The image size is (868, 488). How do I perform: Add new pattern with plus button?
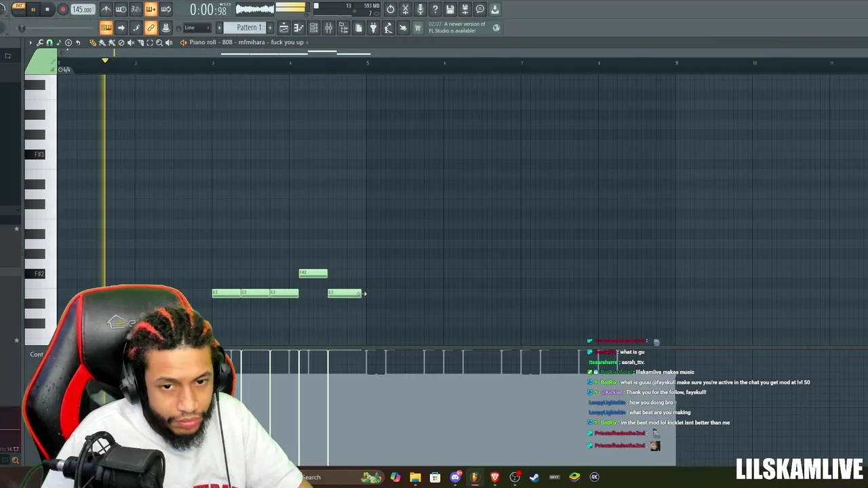coord(270,28)
